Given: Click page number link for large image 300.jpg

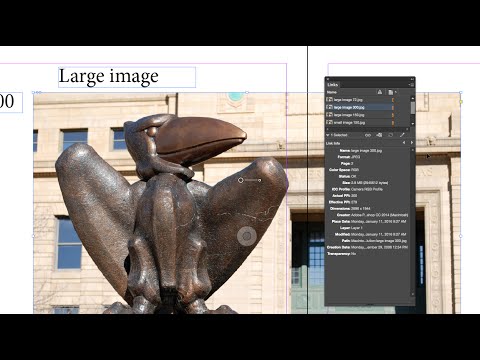Looking at the screenshot, I should [x=393, y=107].
